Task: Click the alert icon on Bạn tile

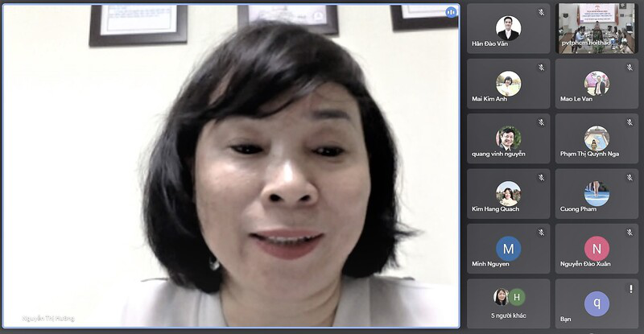Action: [x=630, y=288]
